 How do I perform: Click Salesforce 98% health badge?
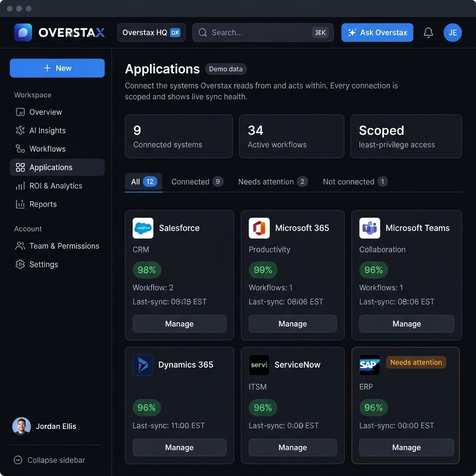coord(146,270)
